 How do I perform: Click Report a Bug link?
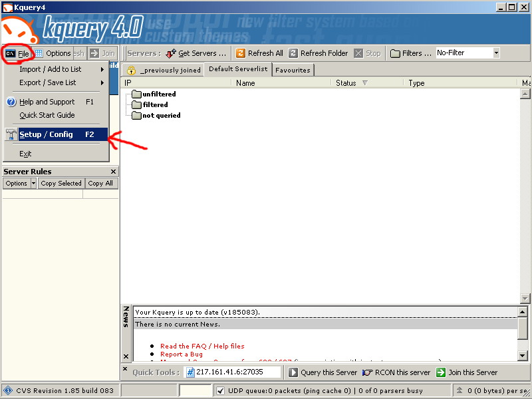(182, 354)
